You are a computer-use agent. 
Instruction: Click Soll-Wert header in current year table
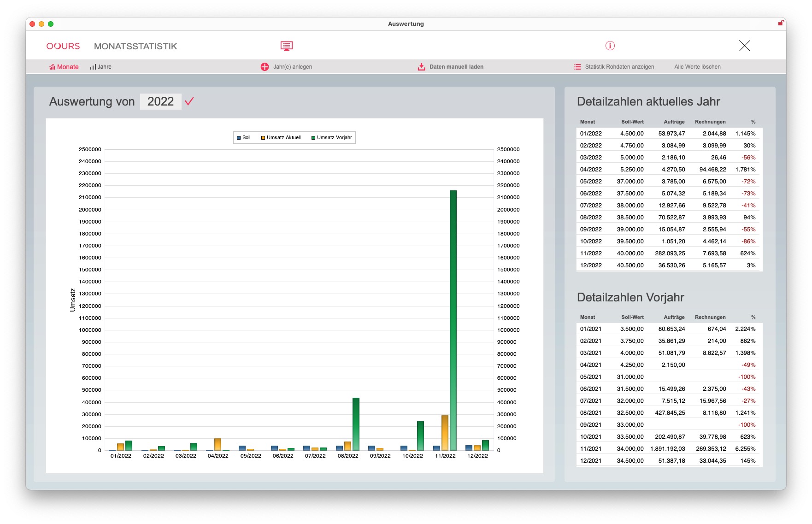tap(632, 122)
